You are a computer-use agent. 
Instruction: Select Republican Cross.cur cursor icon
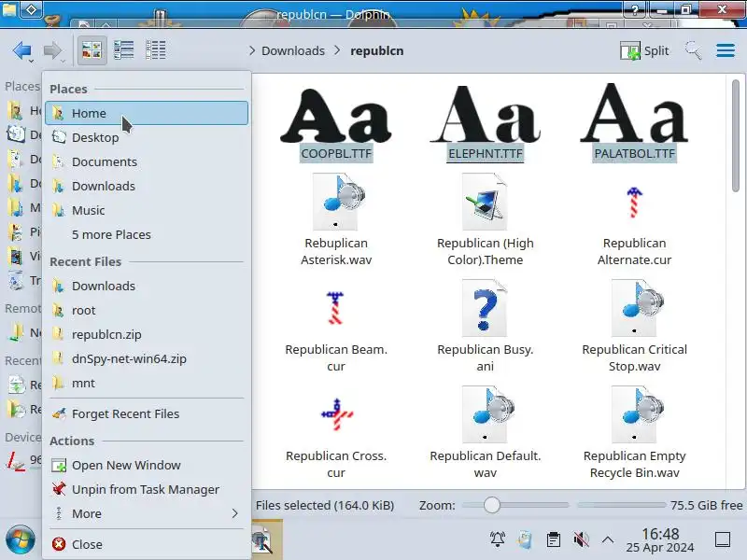pyautogui.click(x=337, y=414)
